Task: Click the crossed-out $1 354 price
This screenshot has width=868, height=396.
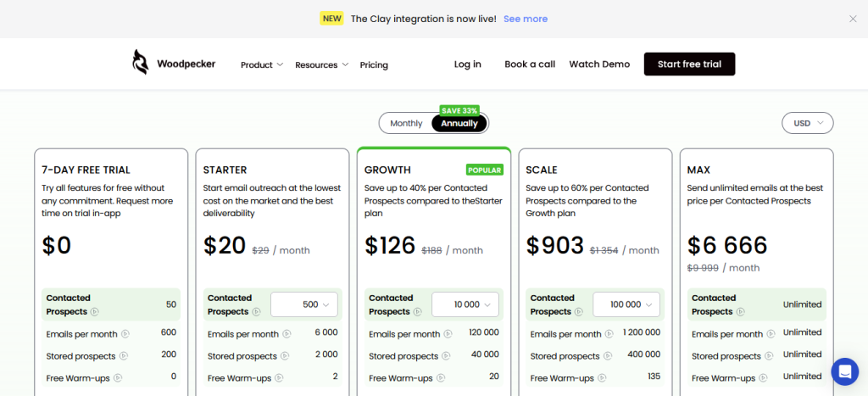Action: point(604,250)
